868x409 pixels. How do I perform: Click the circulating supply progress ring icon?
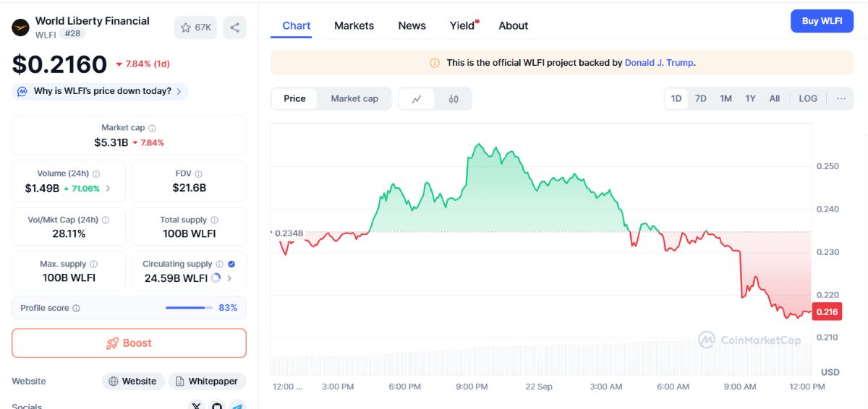pos(216,278)
